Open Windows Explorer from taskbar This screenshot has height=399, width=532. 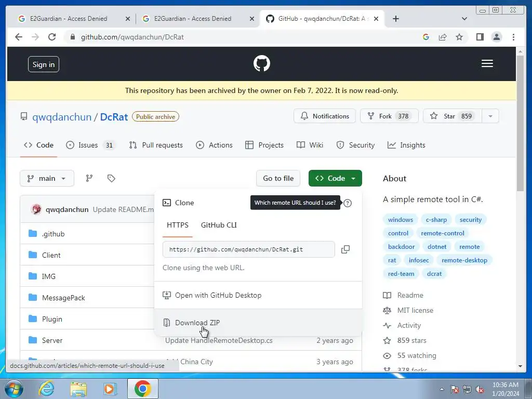click(x=78, y=389)
